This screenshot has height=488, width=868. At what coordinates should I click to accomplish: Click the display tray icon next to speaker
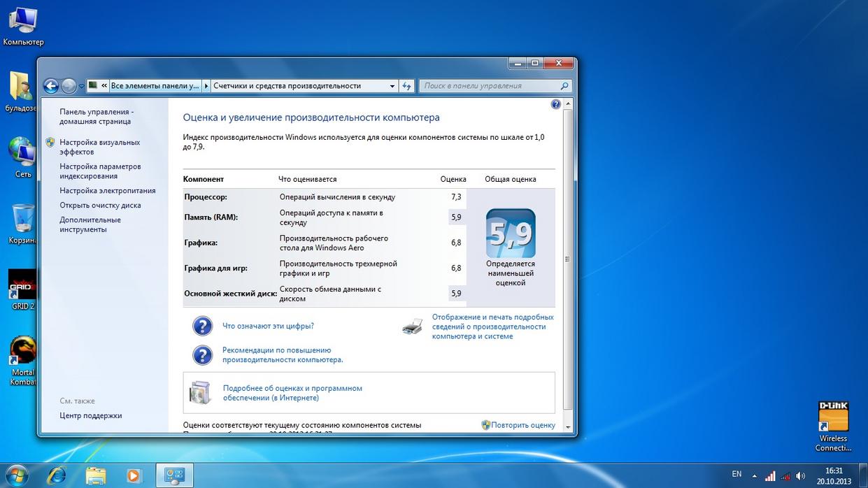(x=785, y=476)
